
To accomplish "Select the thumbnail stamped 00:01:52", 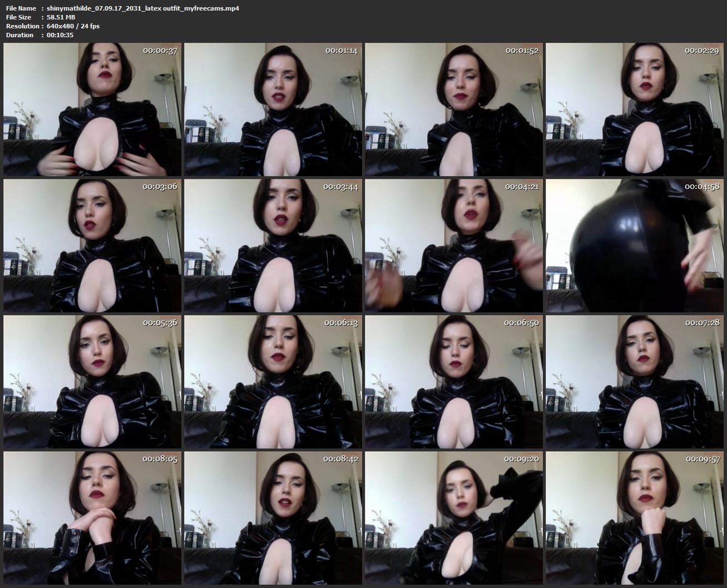I will (454, 109).
